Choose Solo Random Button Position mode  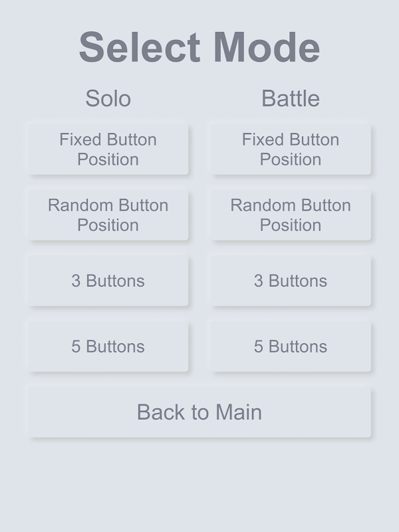(x=108, y=215)
